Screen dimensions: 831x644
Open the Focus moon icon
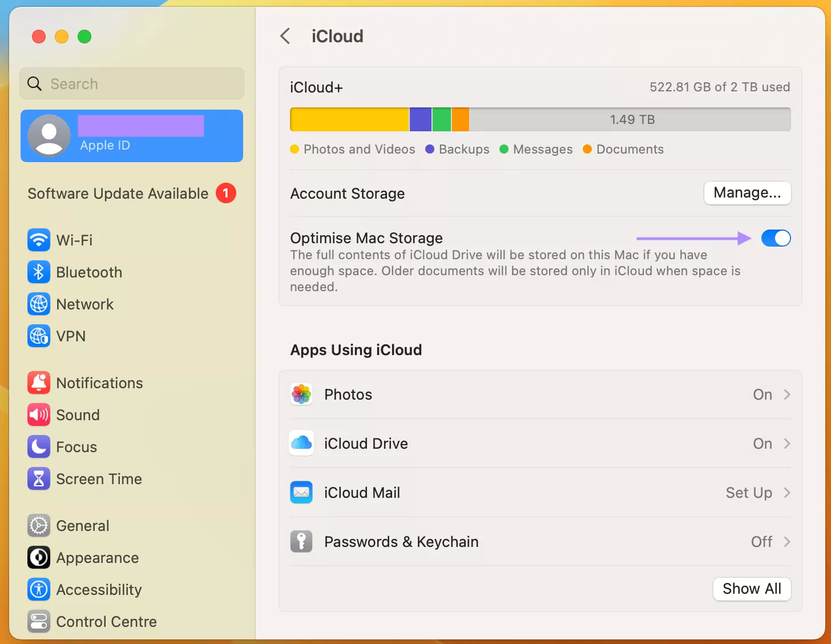click(x=38, y=447)
